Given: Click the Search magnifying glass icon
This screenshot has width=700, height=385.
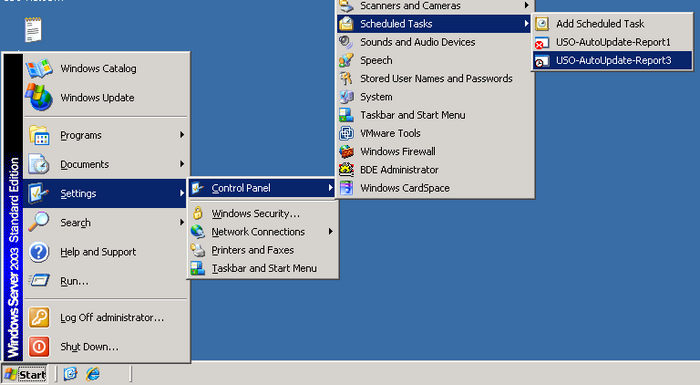Looking at the screenshot, I should point(39,222).
